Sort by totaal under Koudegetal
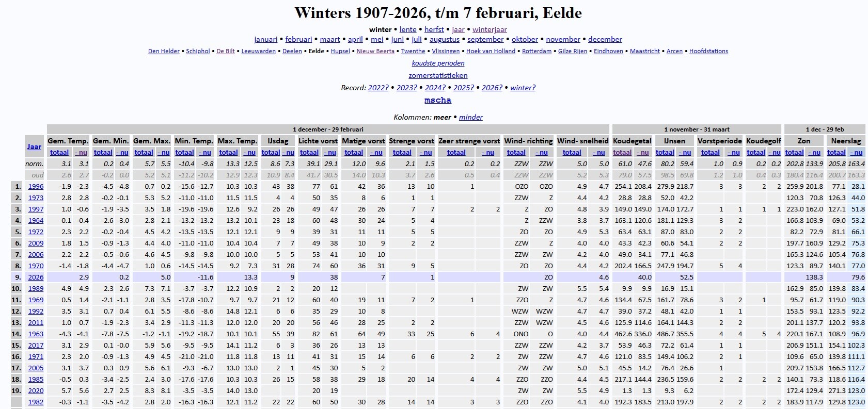This screenshot has height=409, width=868. (622, 152)
